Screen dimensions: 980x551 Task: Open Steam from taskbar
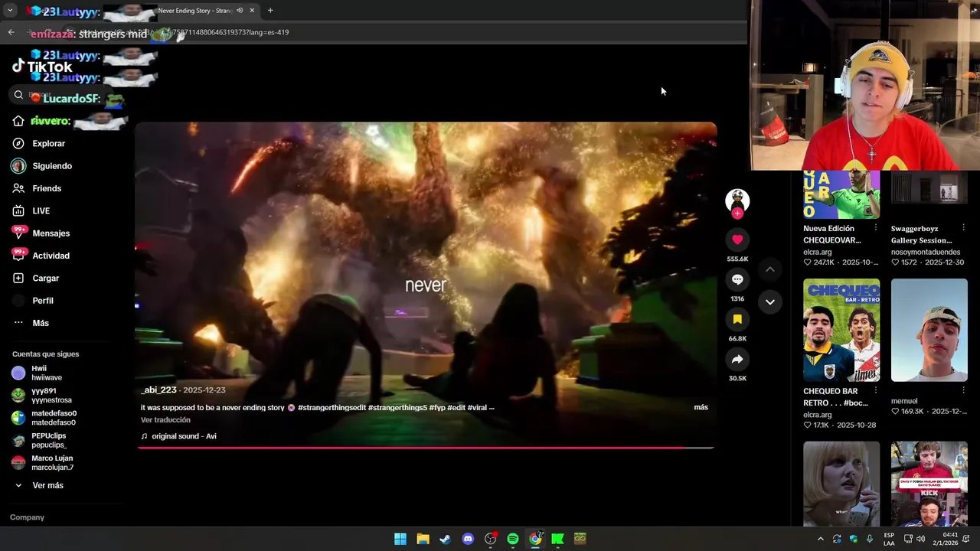pos(445,539)
